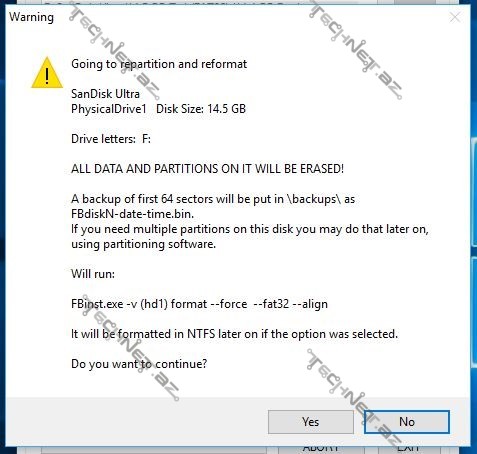
Task: Click the ALL DATA WILL BE ERASED warning
Action: 207,169
